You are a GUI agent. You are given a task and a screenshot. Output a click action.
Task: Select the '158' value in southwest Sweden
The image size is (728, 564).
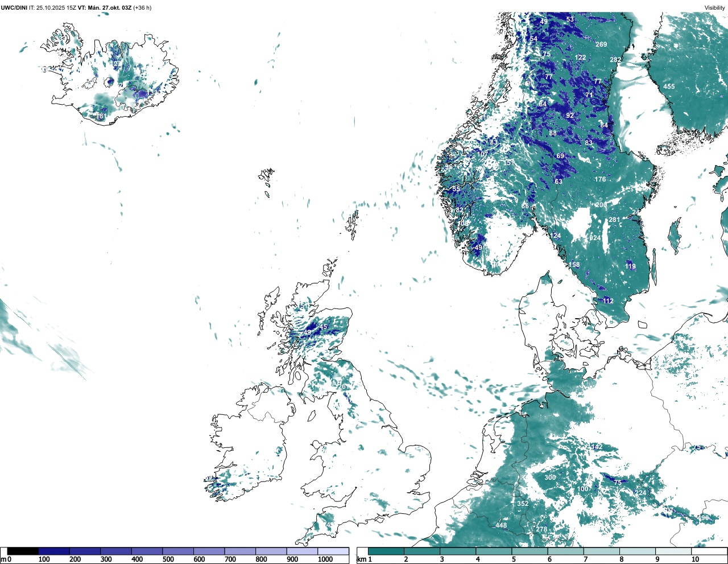tap(574, 265)
